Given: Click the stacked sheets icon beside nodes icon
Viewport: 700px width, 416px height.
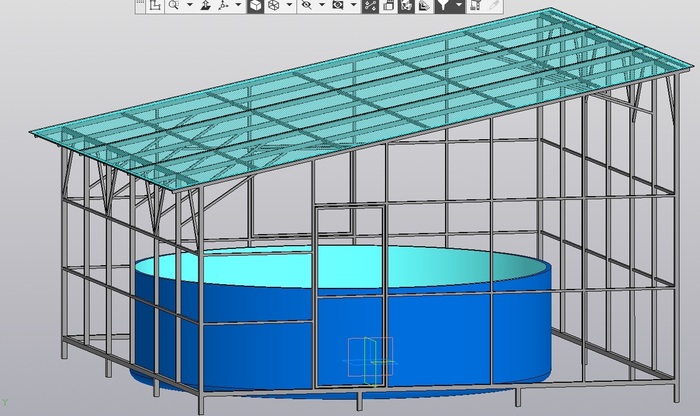Looking at the screenshot, I should [389, 5].
